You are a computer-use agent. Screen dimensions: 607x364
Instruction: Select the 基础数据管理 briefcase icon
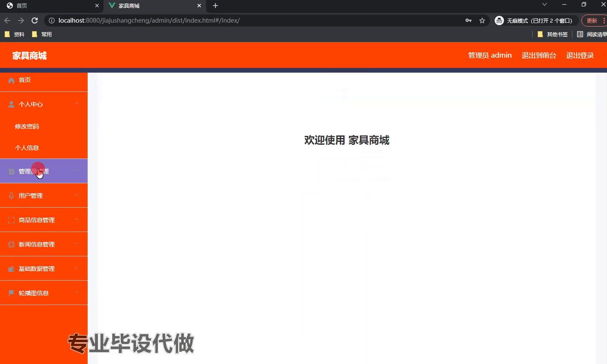pos(11,268)
